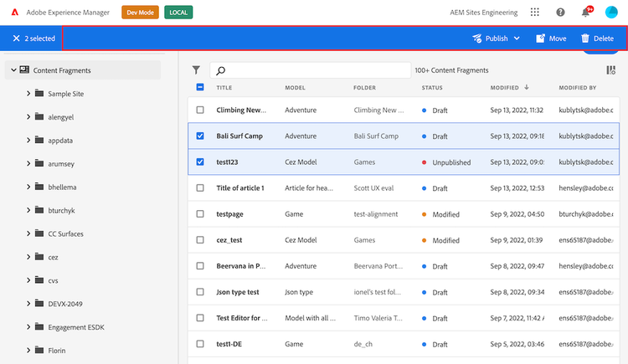Click the Adobe logo icon
This screenshot has height=364, width=628.
15,13
